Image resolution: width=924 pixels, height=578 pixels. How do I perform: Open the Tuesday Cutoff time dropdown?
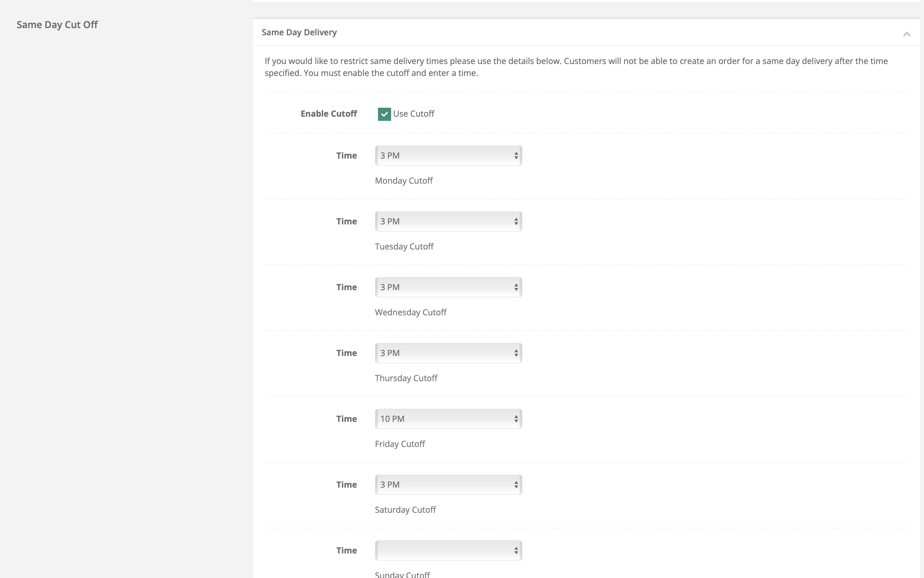(x=448, y=221)
